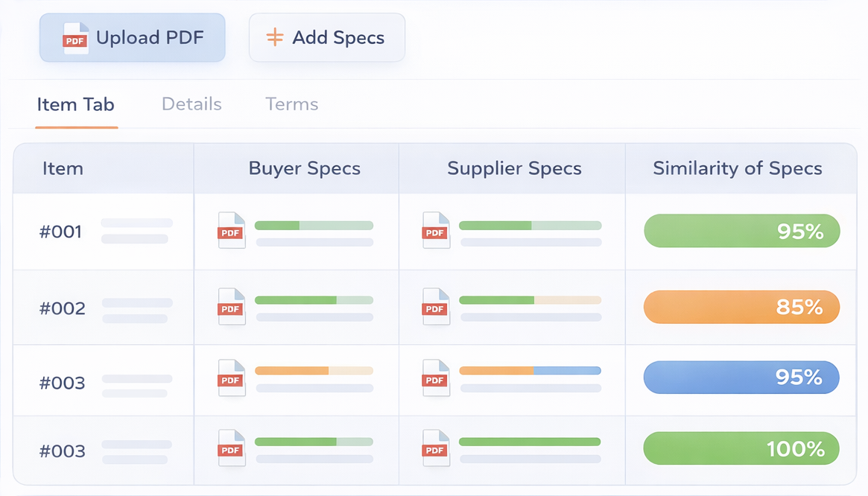Click the Add Specs button

click(x=327, y=38)
